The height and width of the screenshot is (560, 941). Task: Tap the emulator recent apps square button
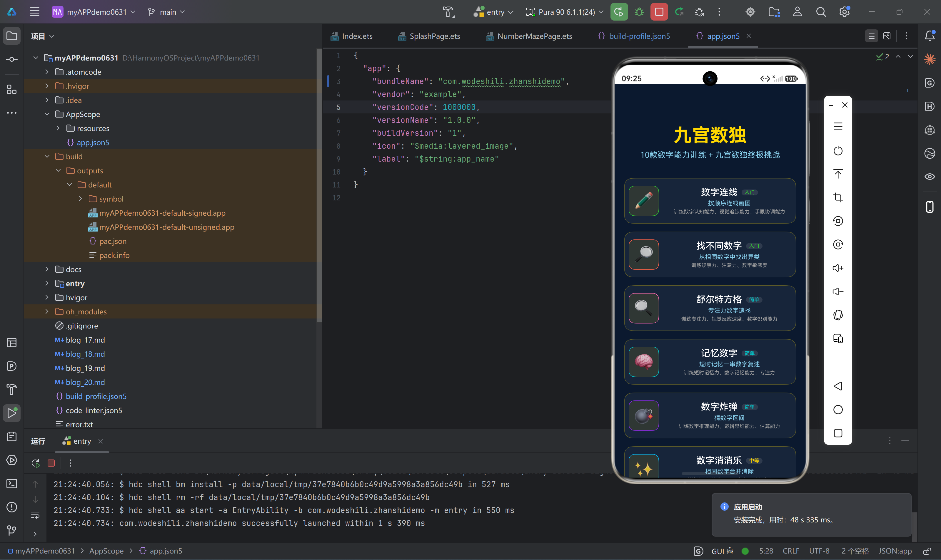(x=837, y=433)
